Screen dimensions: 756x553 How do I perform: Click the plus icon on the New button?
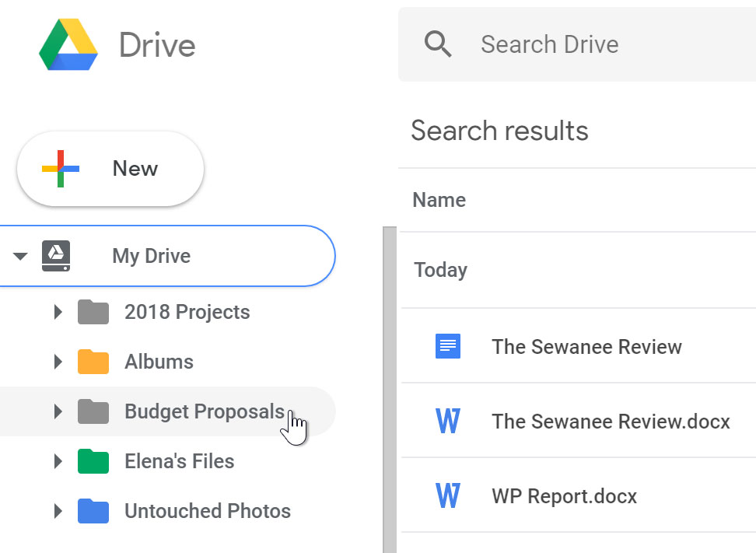click(60, 168)
